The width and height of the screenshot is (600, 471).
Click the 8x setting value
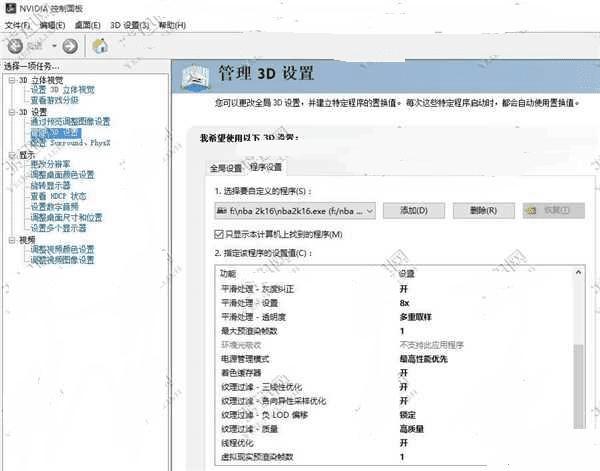click(x=404, y=303)
